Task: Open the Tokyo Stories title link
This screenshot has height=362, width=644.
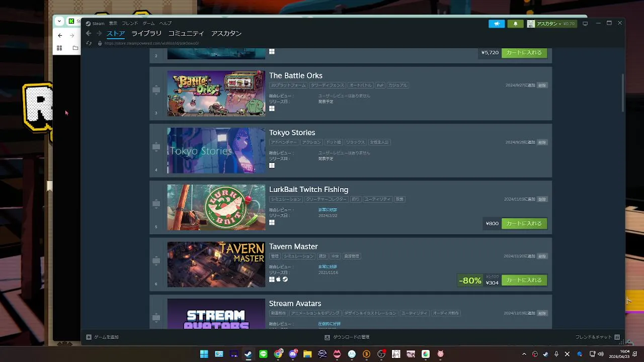Action: [x=292, y=132]
